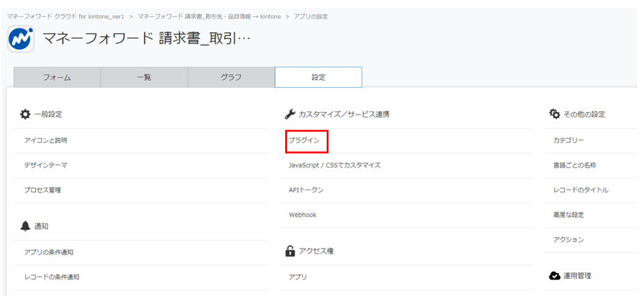Open the デザインテーマ settings
This screenshot has width=644, height=303.
pos(46,166)
